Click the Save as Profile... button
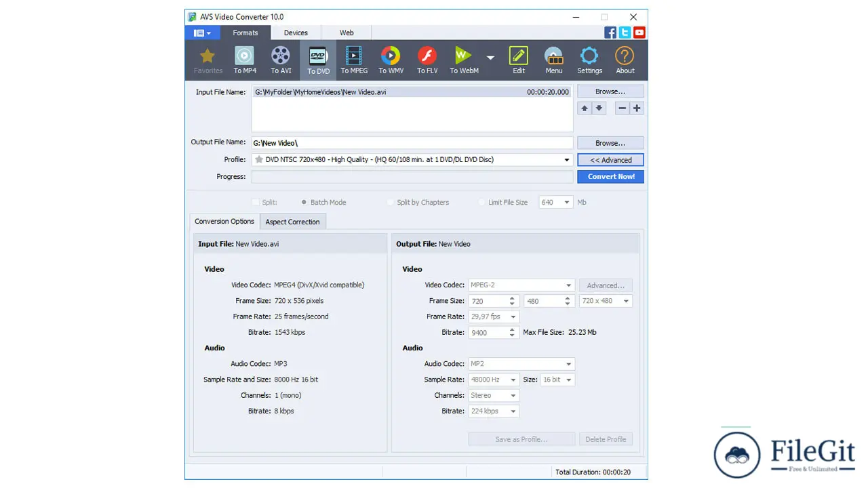This screenshot has height=488, width=868. tap(521, 439)
